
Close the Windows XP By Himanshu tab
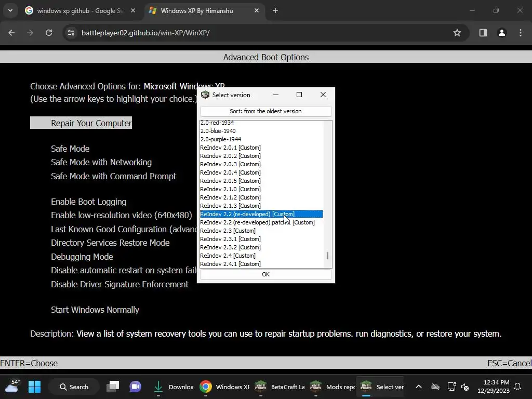(x=257, y=10)
